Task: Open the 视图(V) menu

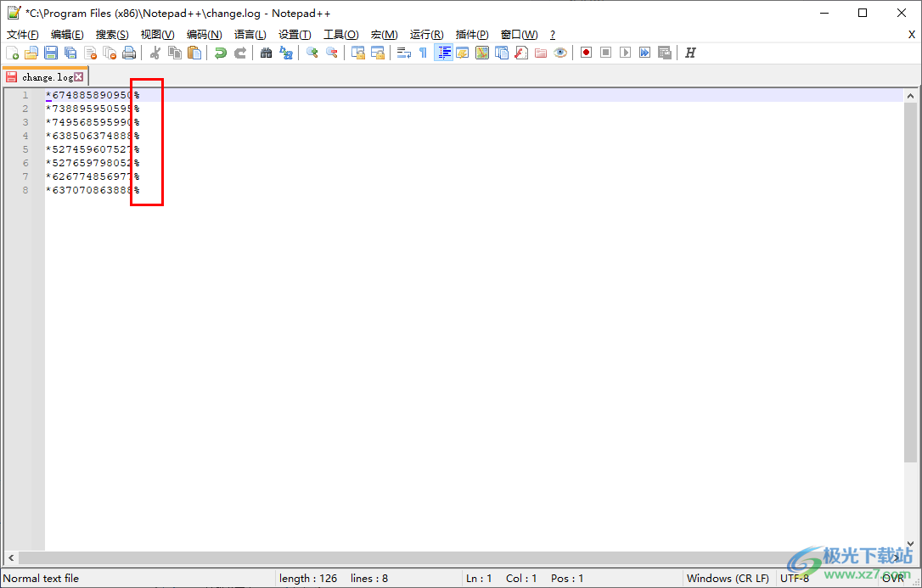Action: pyautogui.click(x=158, y=35)
